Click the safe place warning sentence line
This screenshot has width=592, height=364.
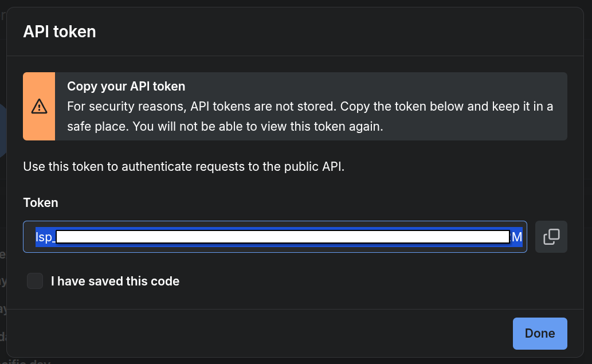(225, 127)
